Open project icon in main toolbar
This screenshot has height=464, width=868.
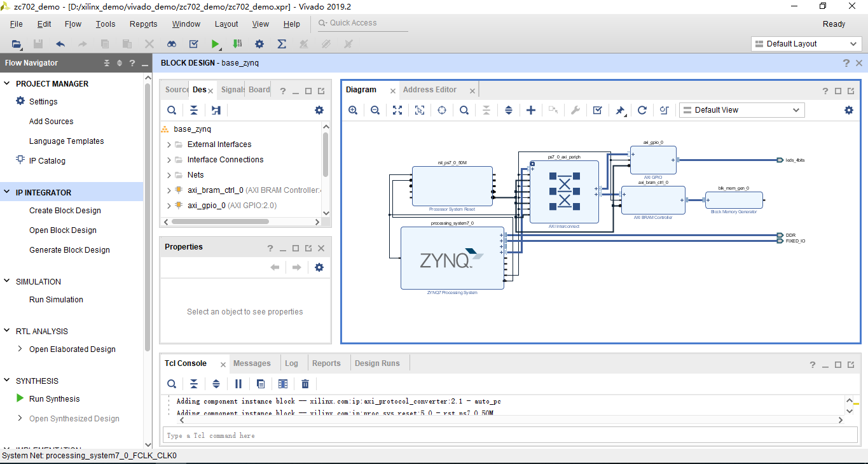[x=17, y=44]
